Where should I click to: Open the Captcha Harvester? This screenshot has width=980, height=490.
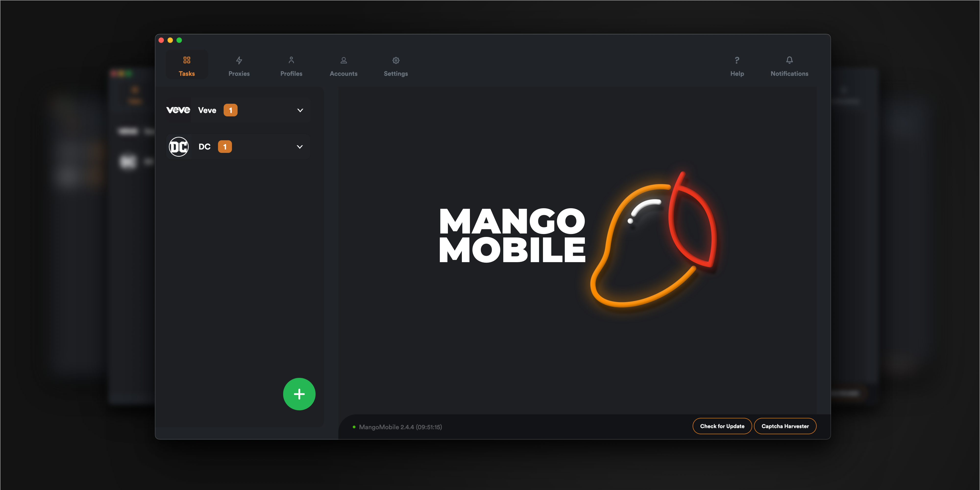(x=785, y=426)
